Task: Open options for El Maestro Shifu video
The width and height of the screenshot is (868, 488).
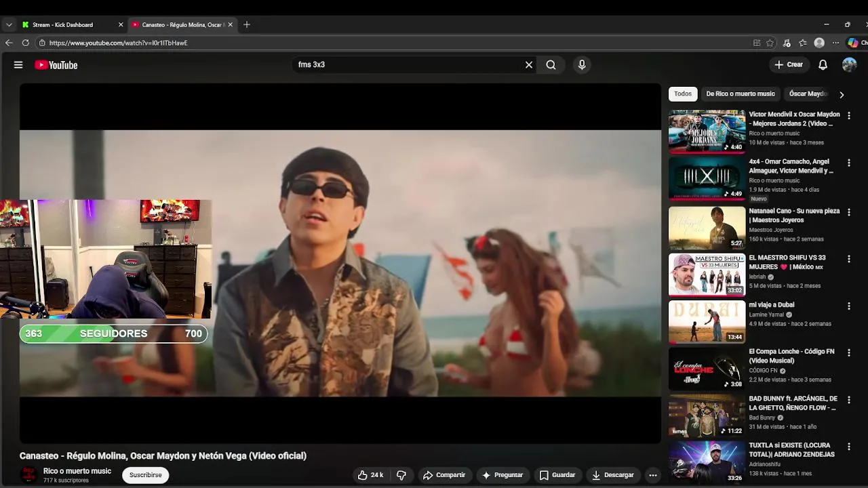Action: click(848, 259)
